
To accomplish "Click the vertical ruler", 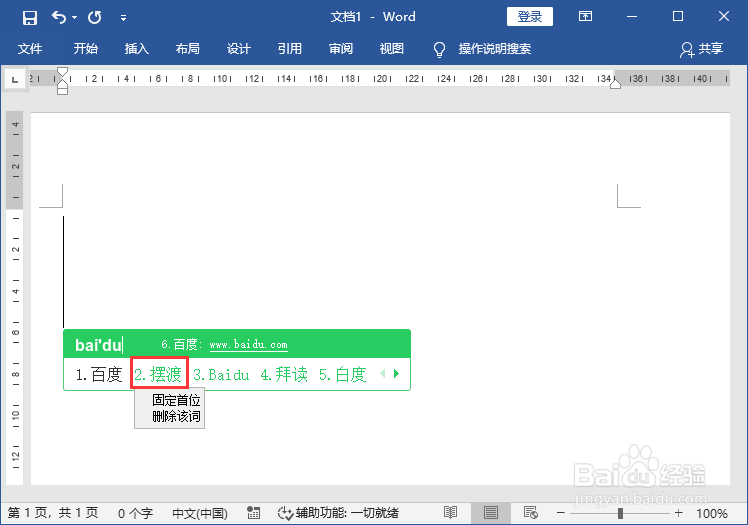I will tap(15, 298).
